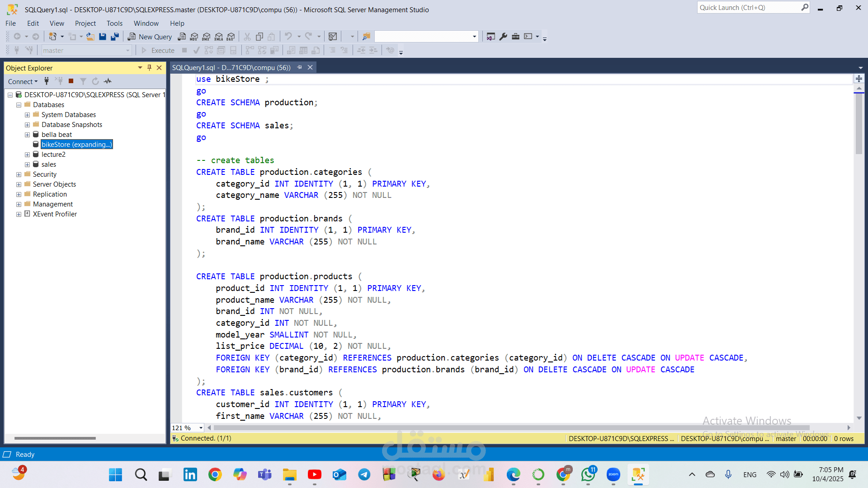Toggle the Object Explorer auto-hide pin
The image size is (868, 488).
click(149, 68)
